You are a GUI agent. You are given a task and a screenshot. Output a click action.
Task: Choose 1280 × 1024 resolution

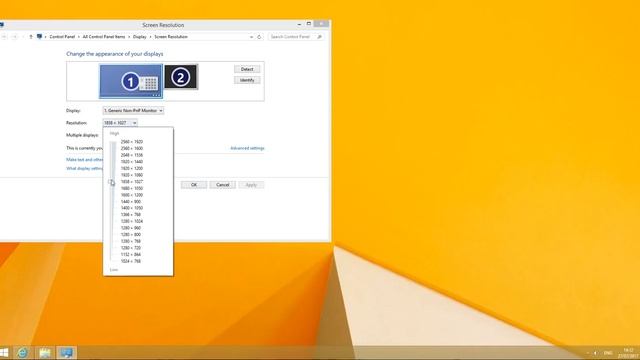point(131,221)
